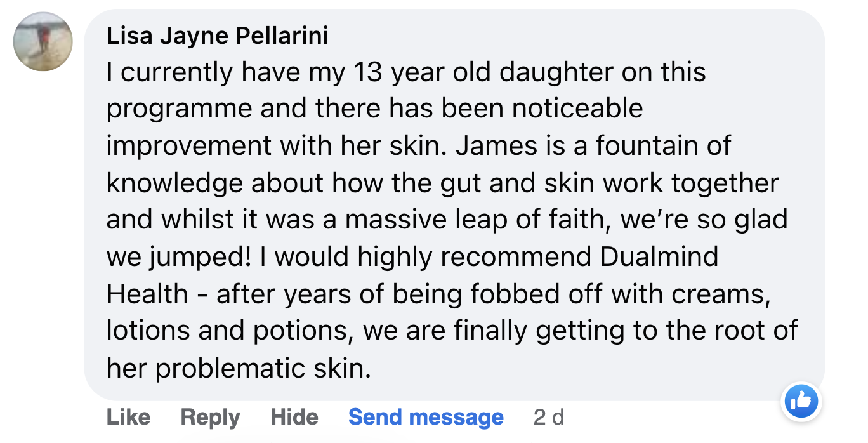Like the comment by Lisa
868x443 pixels.
pos(128,417)
